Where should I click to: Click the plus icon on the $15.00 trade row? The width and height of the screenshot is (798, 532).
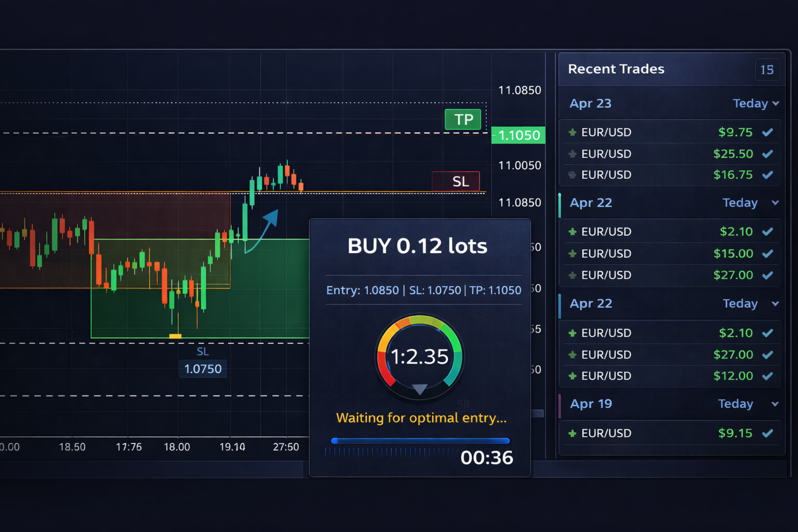click(572, 254)
